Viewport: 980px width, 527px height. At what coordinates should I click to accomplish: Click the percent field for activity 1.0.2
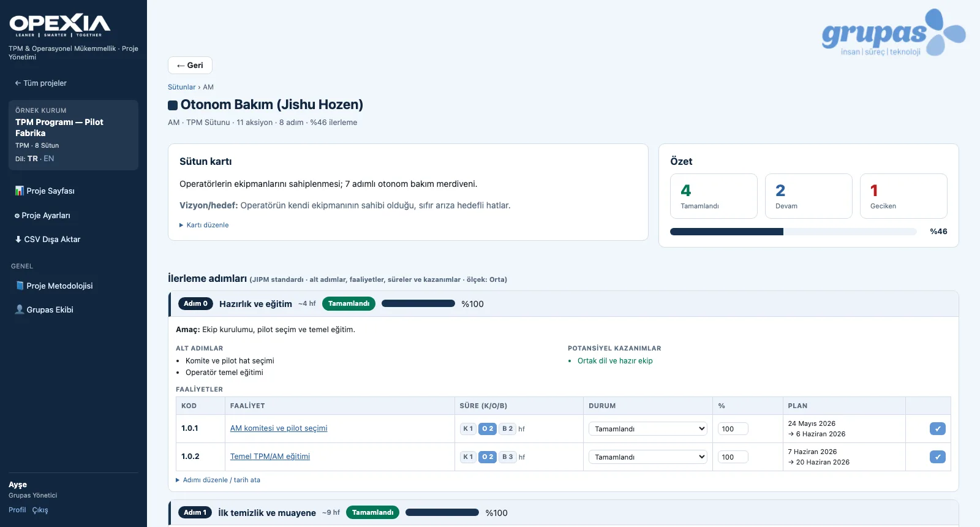tap(733, 457)
